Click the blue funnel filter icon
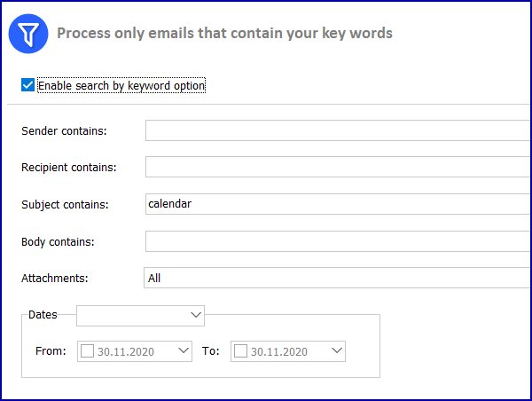Screen dimensions: 532x401 pyautogui.click(x=28, y=34)
